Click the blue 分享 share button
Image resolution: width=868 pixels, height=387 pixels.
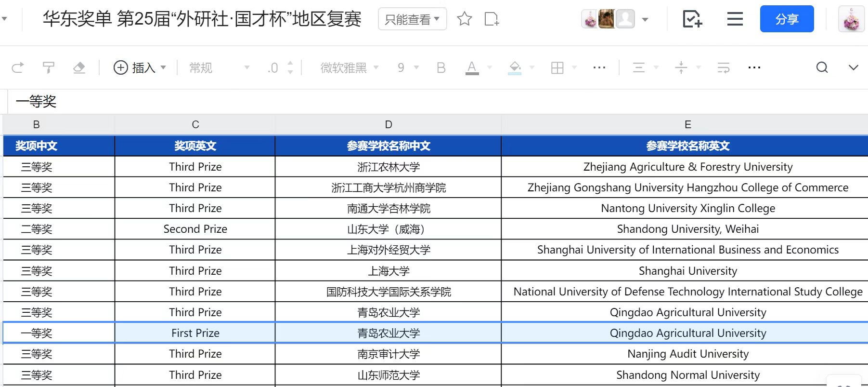click(787, 19)
